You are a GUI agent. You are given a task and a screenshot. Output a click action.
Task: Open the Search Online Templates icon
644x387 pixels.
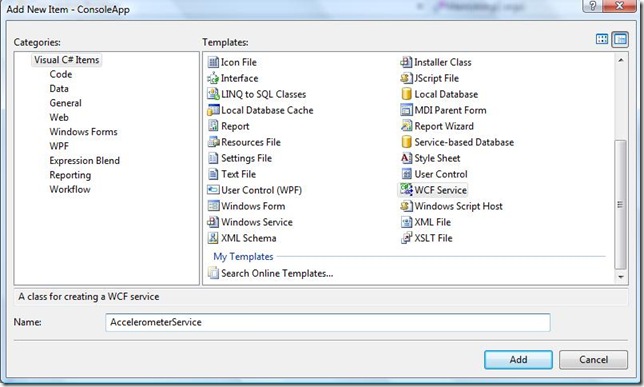[213, 273]
